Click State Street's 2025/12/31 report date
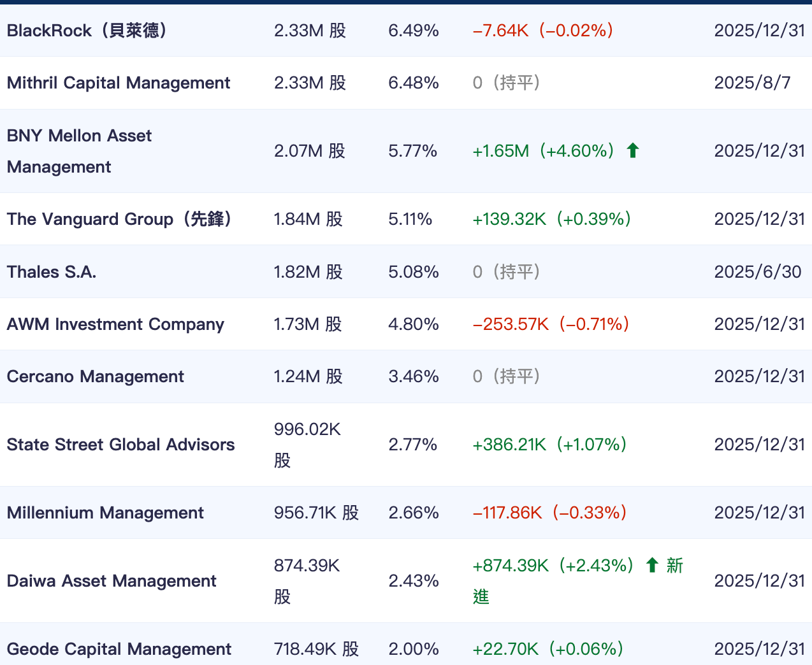 (760, 445)
